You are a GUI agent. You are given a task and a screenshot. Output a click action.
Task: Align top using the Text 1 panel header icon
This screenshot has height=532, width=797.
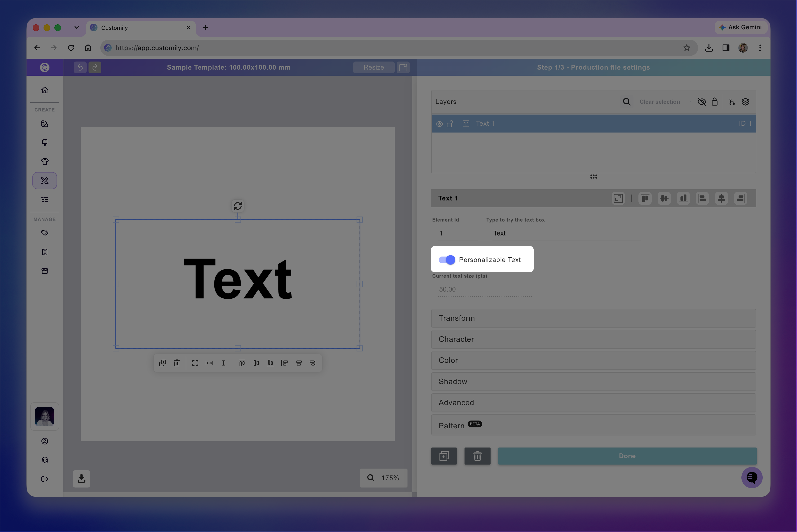point(645,198)
